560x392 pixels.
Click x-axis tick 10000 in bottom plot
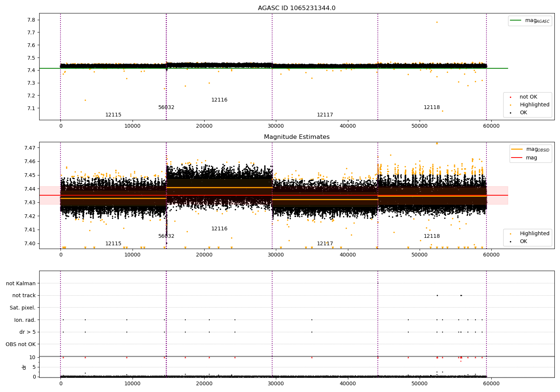tap(132, 383)
